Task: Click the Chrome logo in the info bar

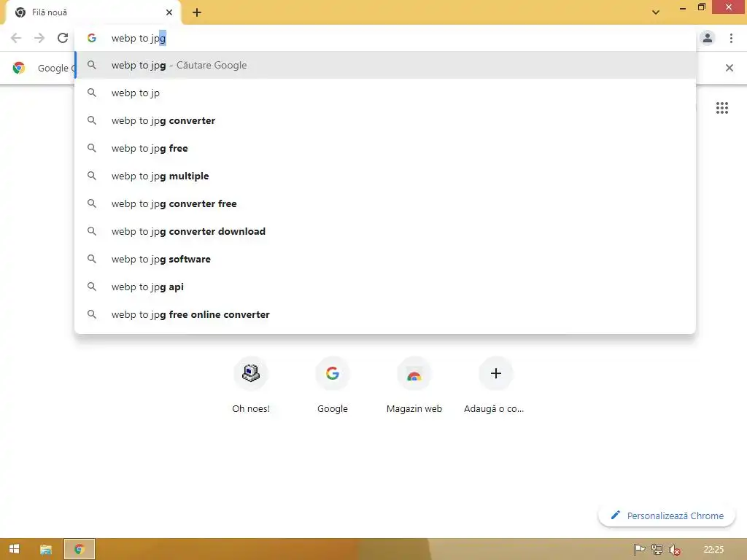Action: click(x=18, y=68)
